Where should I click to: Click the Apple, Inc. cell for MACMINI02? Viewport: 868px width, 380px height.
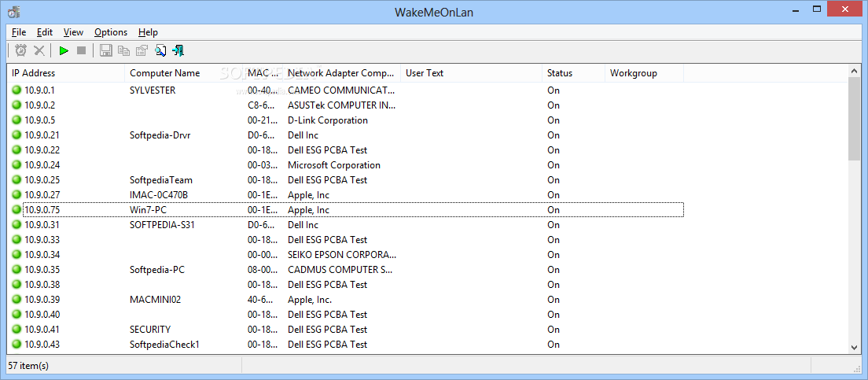point(310,299)
